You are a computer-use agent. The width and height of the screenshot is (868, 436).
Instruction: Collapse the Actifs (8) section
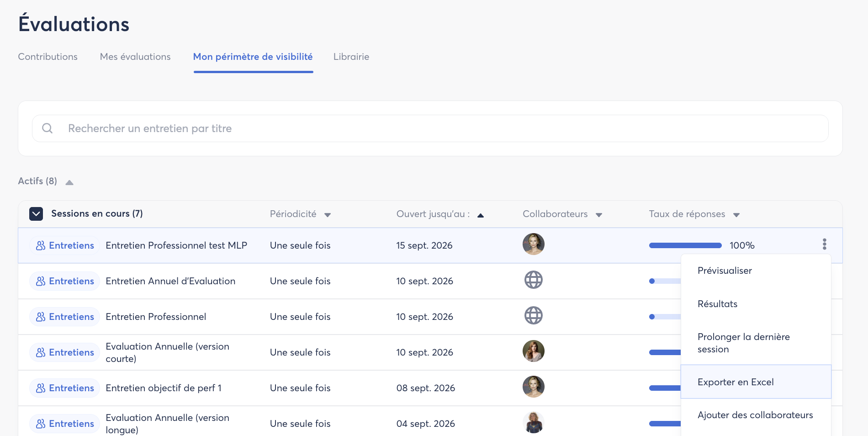(x=69, y=182)
